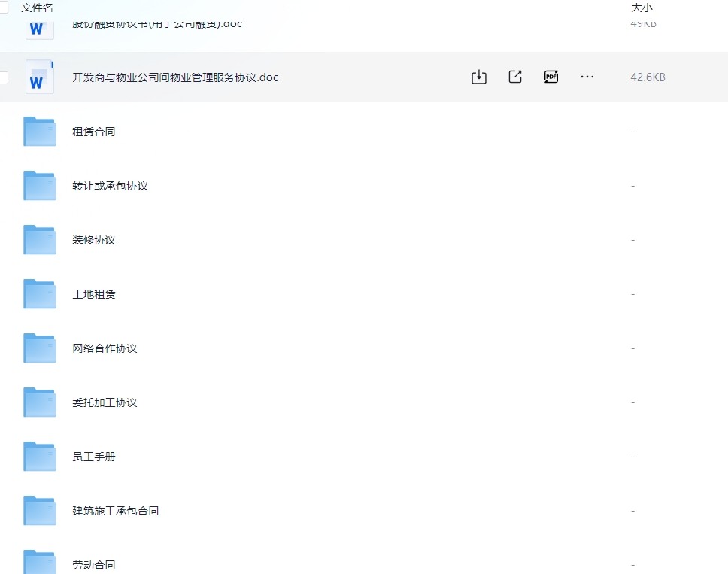Select the 建筑施工承包合同 folder name

(x=116, y=512)
